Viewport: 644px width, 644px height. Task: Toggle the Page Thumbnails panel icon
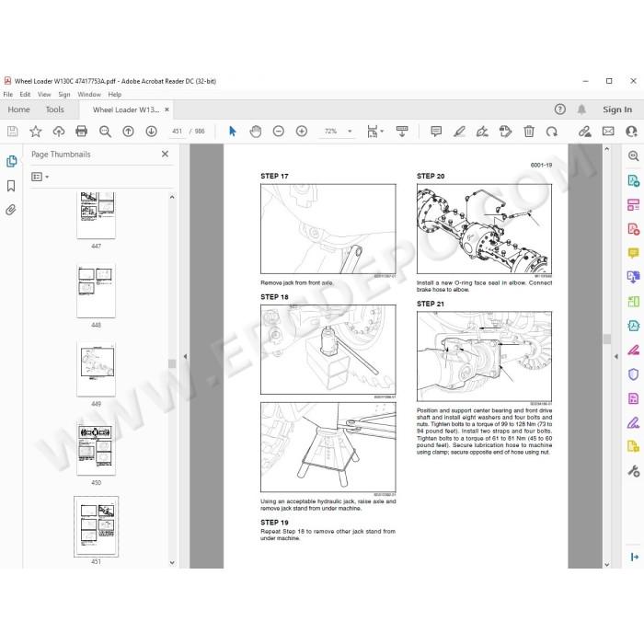click(11, 161)
